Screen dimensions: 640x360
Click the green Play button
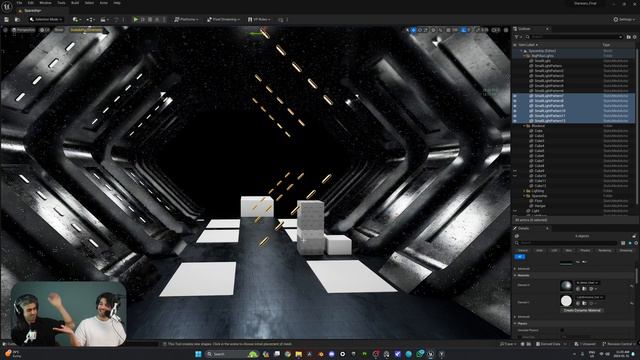click(136, 19)
